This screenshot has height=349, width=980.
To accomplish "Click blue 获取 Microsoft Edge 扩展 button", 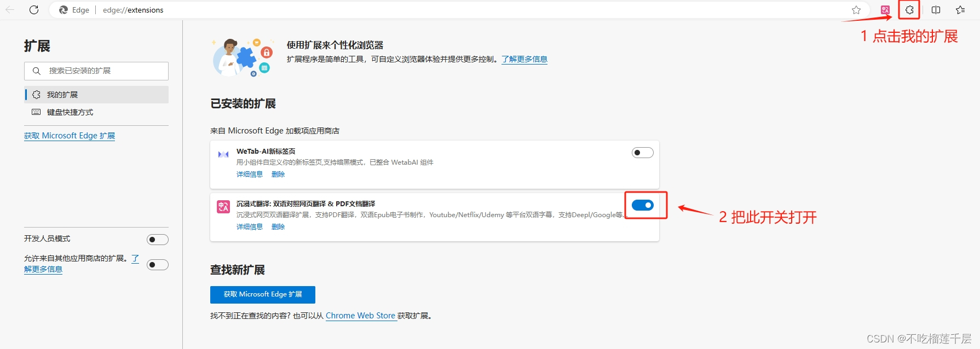I will click(x=263, y=294).
